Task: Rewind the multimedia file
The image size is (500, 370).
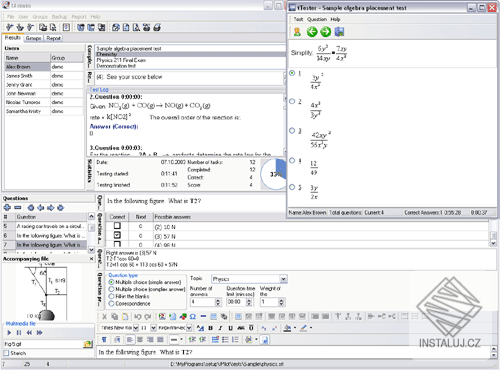Action: [29, 333]
